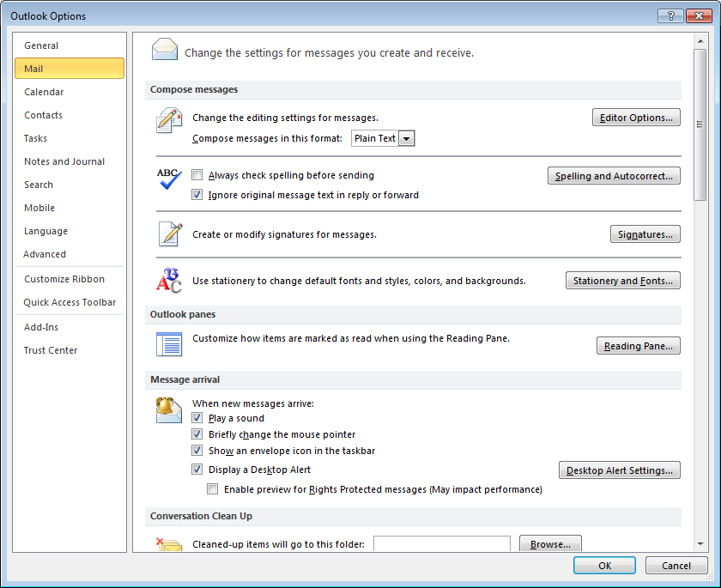Screen dimensions: 721x588
Task: Click the stationery ABC letters icon
Action: (169, 281)
